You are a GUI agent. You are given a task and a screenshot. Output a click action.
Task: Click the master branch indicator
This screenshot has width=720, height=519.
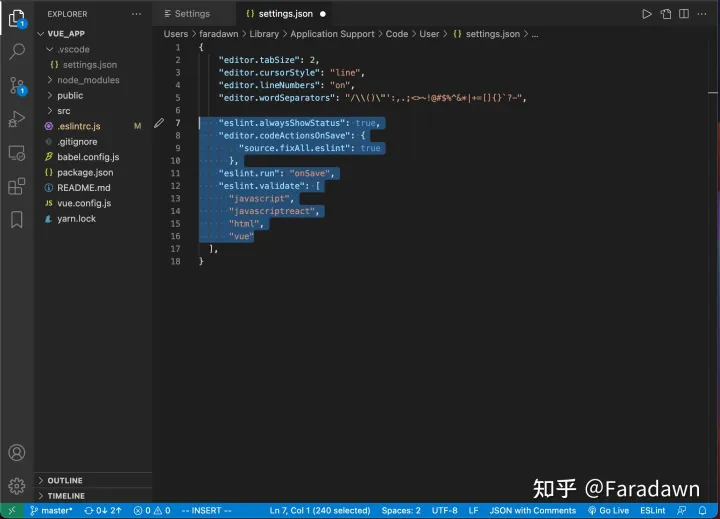point(51,510)
